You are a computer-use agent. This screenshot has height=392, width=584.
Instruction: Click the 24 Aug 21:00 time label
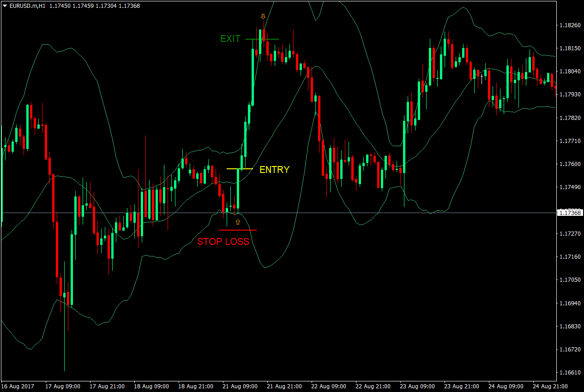[x=550, y=386]
